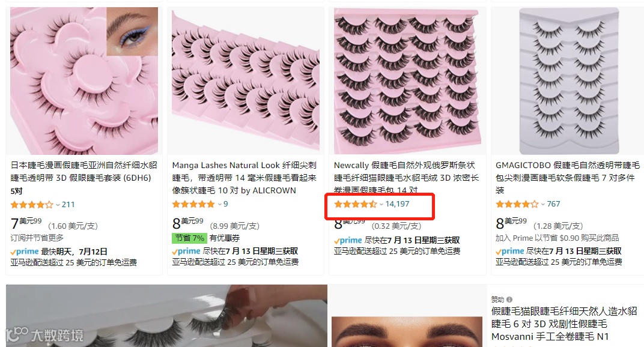This screenshot has height=347, width=644.
Task: Expand rating chevron beside 14,197 reviews
Action: click(x=381, y=204)
